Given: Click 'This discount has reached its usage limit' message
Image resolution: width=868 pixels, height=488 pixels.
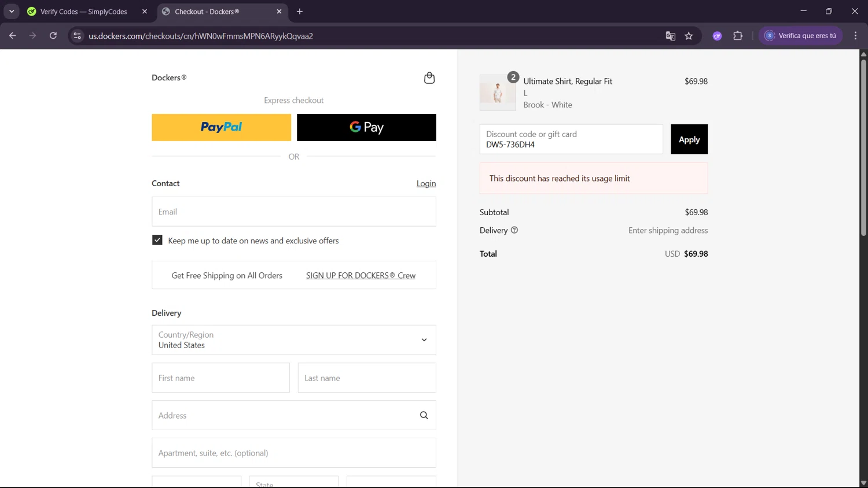Looking at the screenshot, I should tap(560, 178).
